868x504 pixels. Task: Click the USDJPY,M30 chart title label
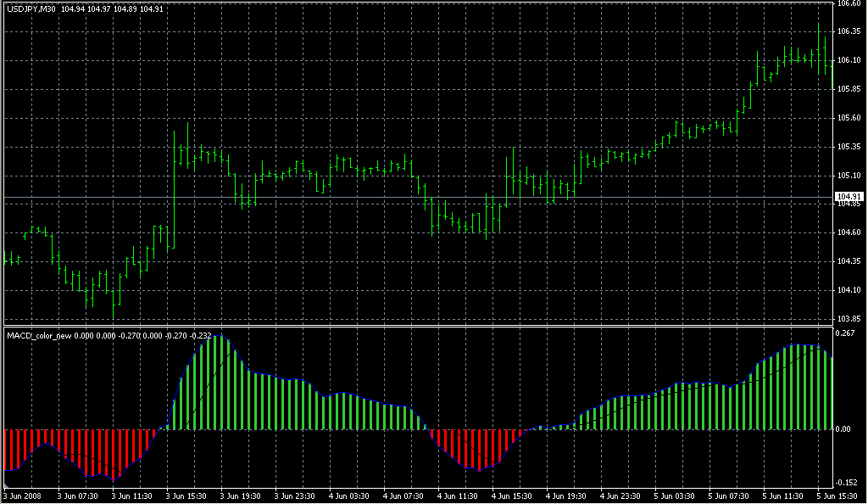(31, 8)
